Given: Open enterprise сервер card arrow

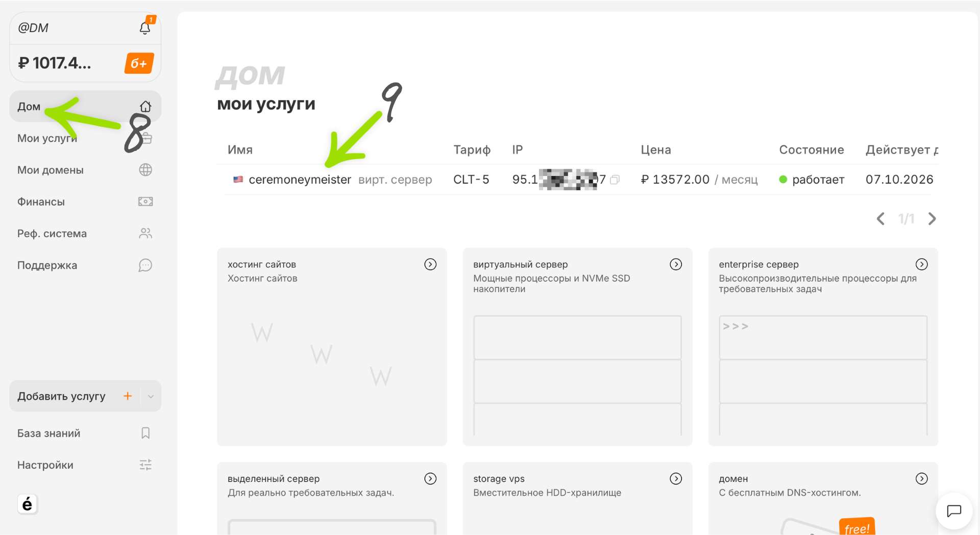Looking at the screenshot, I should coord(921,264).
